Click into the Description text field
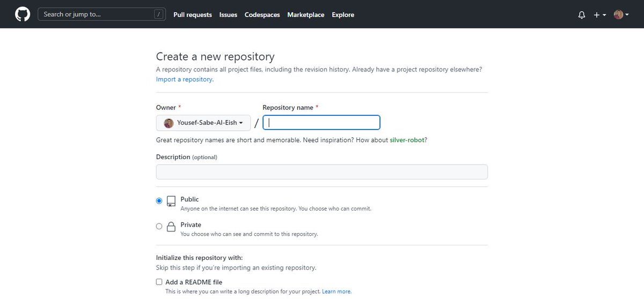This screenshot has width=644, height=299. point(321,172)
